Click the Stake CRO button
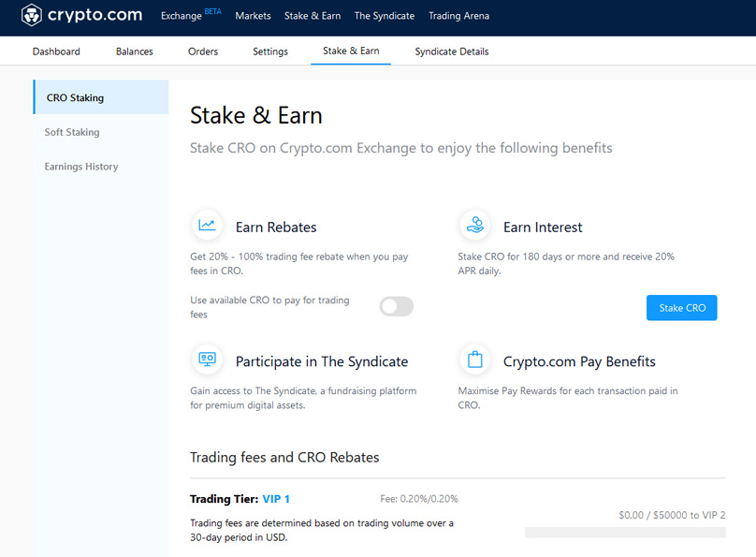Viewport: 756px width, 557px height. (682, 308)
